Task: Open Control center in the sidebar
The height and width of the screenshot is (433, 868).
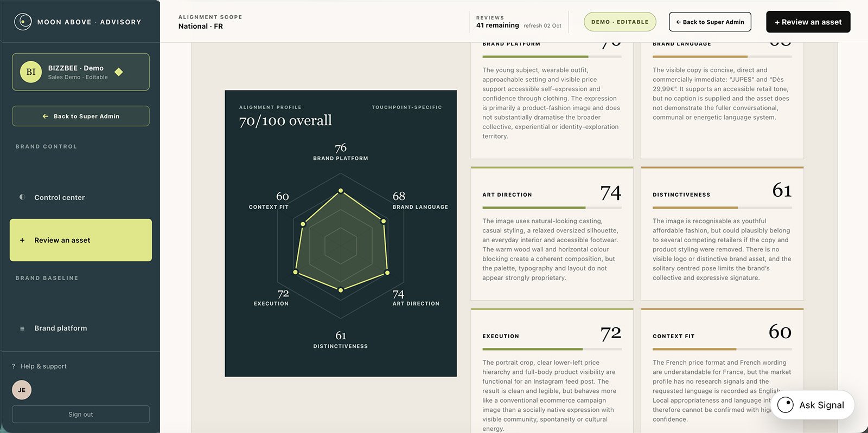Action: pos(81,197)
